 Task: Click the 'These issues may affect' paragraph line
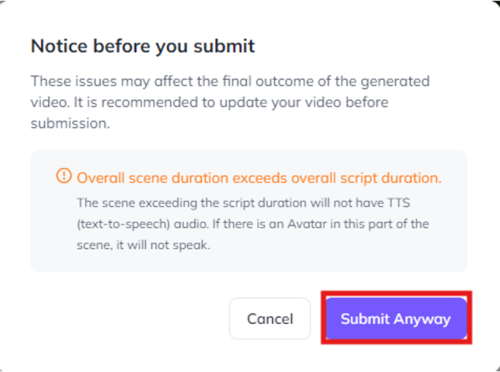[x=230, y=82]
